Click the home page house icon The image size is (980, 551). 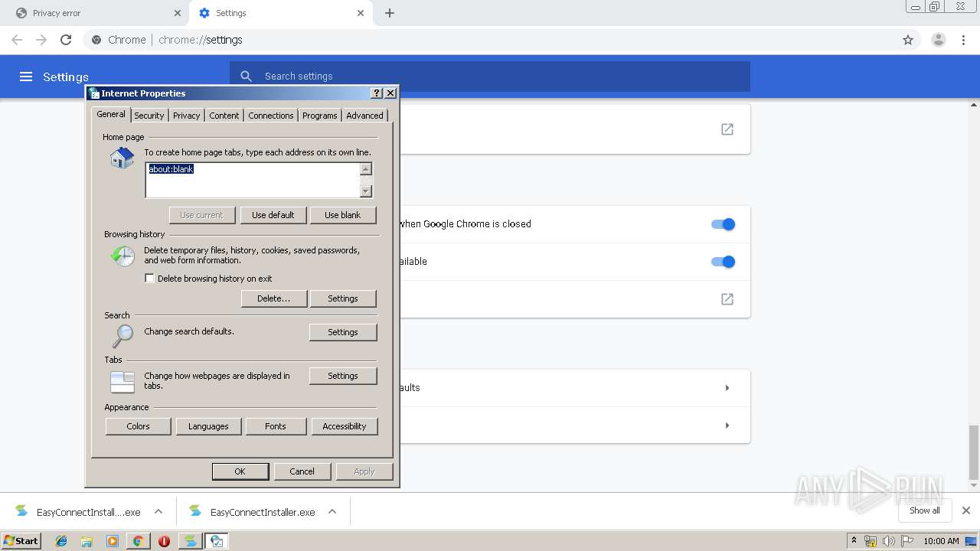coord(122,158)
